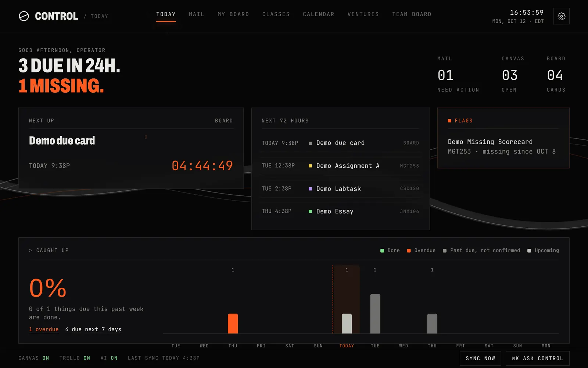Follow the 1 overdue link
The image size is (588, 368).
coord(44,329)
